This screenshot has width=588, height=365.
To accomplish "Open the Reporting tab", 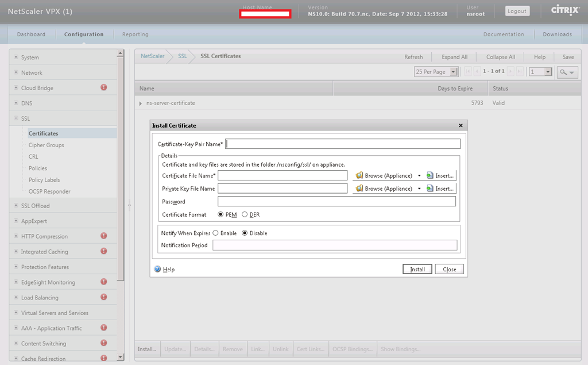I will pyautogui.click(x=135, y=34).
